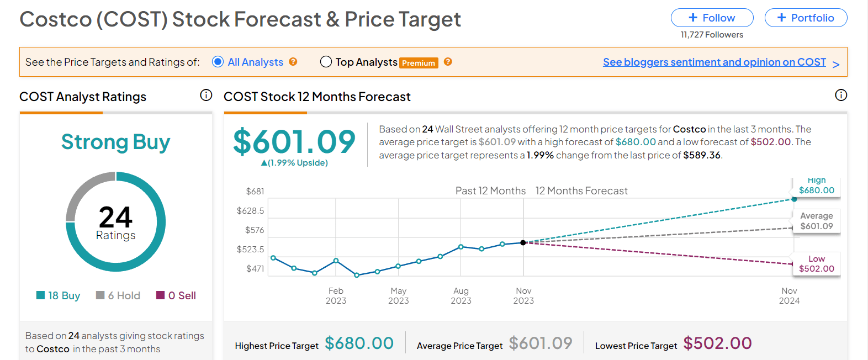868x360 pixels.
Task: Click the info icon beside 12 Months Forecast
Action: point(840,96)
